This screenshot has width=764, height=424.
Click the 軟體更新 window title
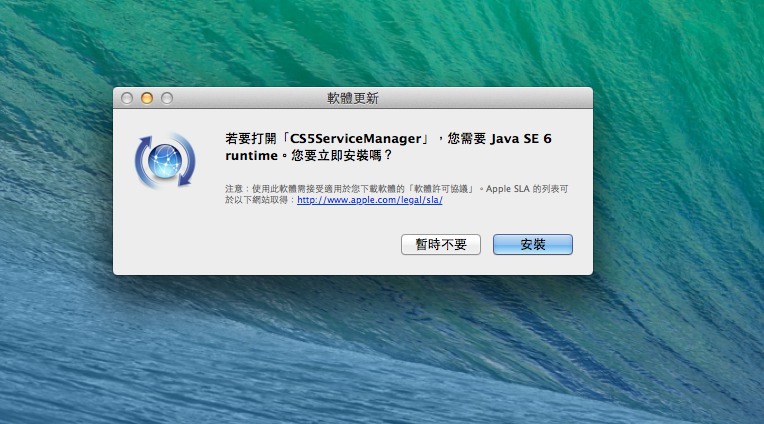pos(353,98)
